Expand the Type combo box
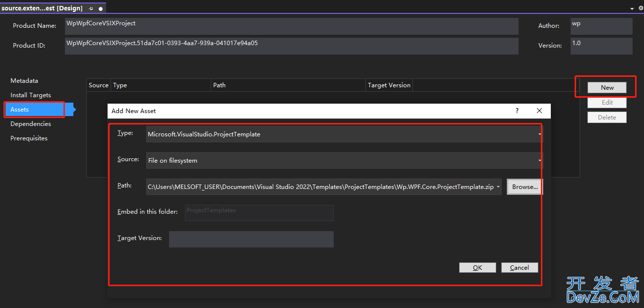644x308 pixels. [345, 134]
